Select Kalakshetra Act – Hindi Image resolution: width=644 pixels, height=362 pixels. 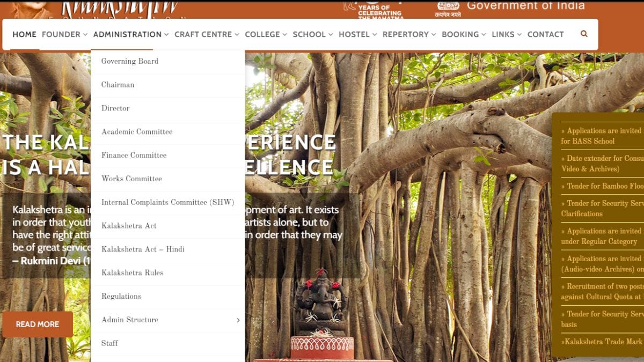coord(143,249)
